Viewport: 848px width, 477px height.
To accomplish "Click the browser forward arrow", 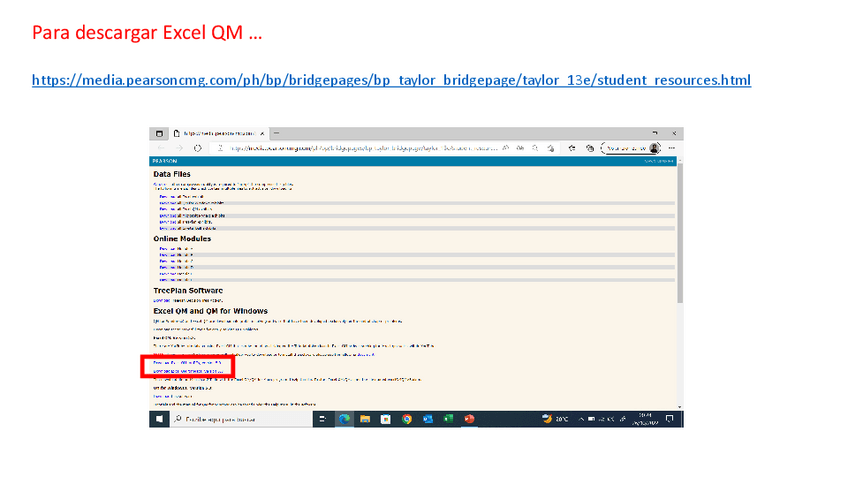I will click(x=179, y=148).
